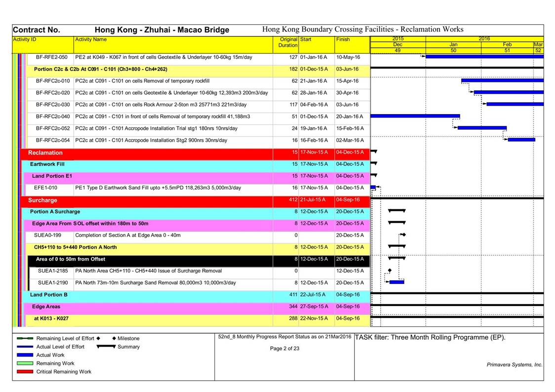This screenshot has height=392, width=555.
Task: Click the short Gantt bar for EFE1-010
Action: pos(373,187)
